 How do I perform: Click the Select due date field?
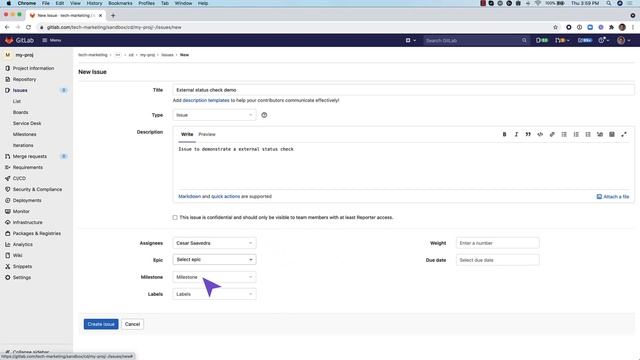[498, 260]
